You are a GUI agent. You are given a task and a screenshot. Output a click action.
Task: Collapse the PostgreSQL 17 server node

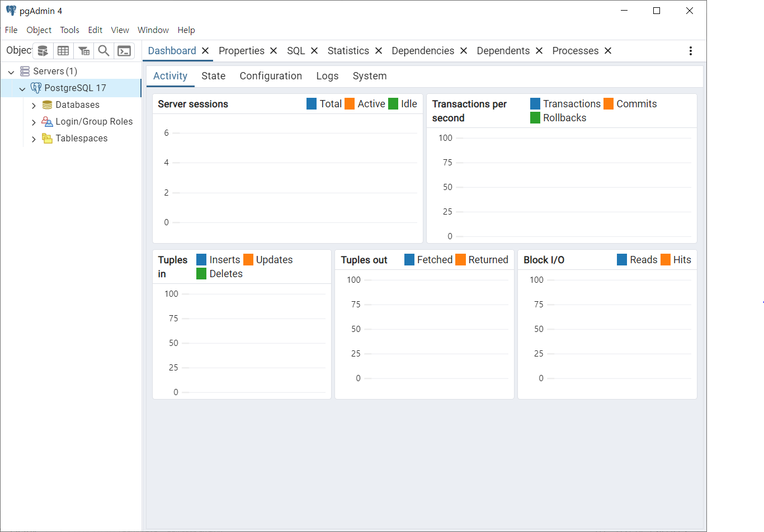tap(22, 88)
